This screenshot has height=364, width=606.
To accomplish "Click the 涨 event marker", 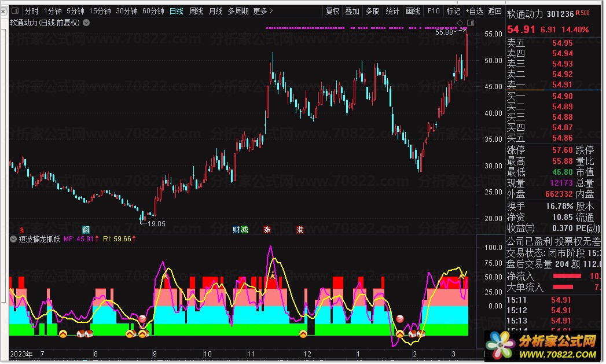I will point(267,230).
